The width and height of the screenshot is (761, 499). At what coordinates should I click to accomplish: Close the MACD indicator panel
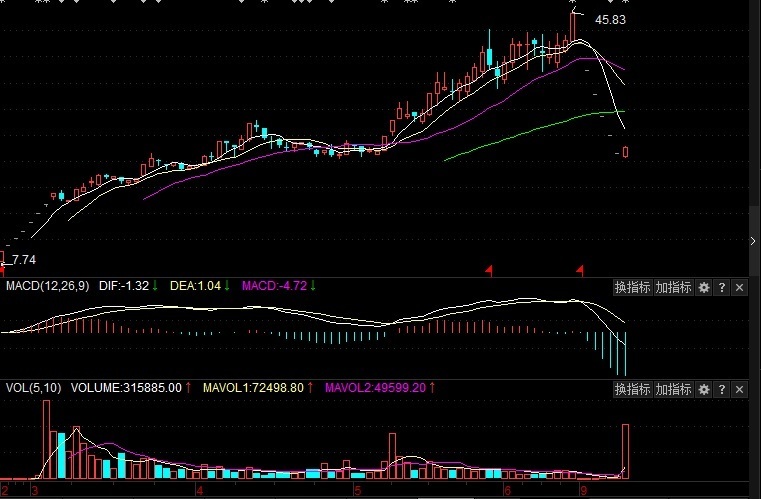click(740, 287)
